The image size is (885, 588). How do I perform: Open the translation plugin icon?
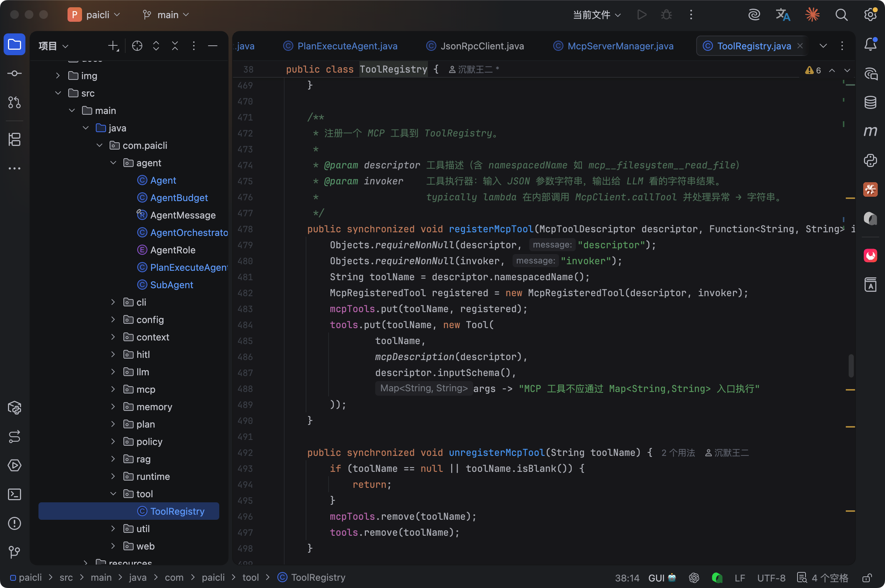pyautogui.click(x=783, y=15)
